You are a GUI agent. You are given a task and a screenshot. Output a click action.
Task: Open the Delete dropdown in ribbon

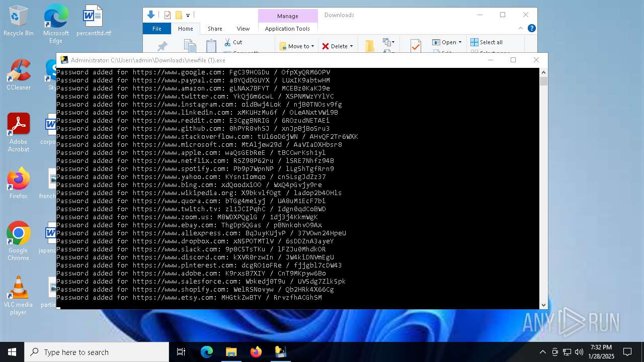(337, 46)
